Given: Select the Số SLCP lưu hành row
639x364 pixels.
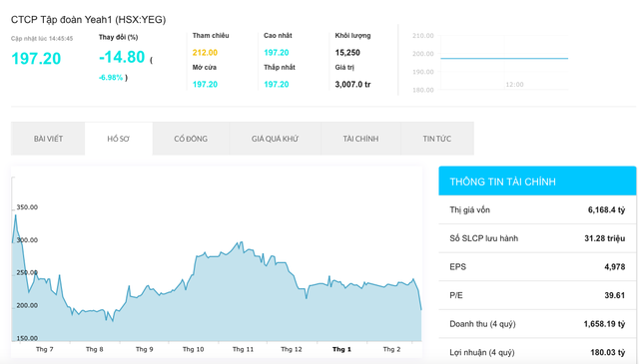Looking at the screenshot, I should [537, 238].
